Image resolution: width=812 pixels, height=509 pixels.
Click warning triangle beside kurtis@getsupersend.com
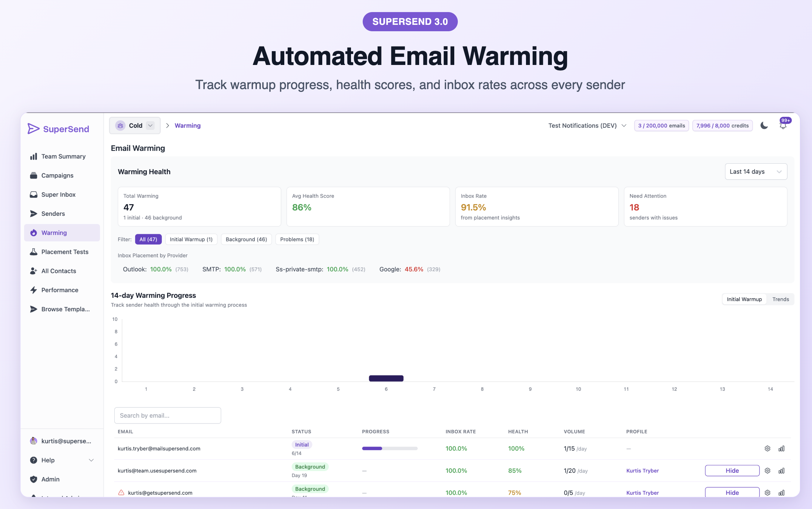121,493
